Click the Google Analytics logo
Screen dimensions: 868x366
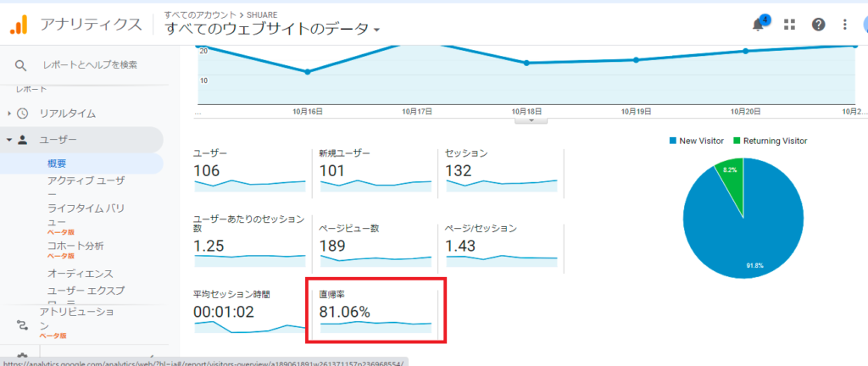tap(19, 25)
